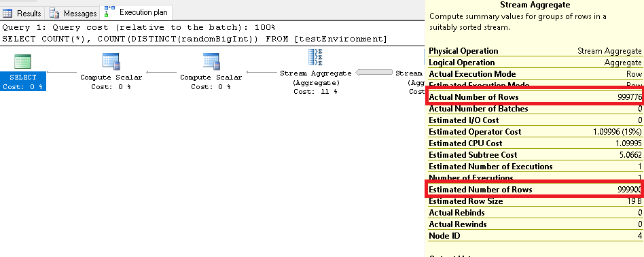The height and width of the screenshot is (257, 644).
Task: Click the Estimated Number of Rows value 999900
Action: coord(630,190)
